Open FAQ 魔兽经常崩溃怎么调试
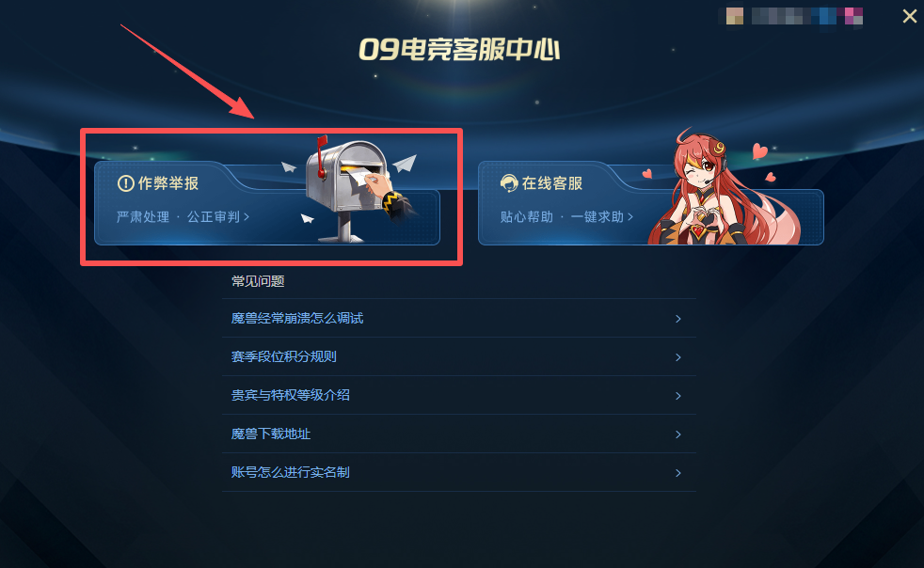Image resolution: width=924 pixels, height=568 pixels. point(459,318)
